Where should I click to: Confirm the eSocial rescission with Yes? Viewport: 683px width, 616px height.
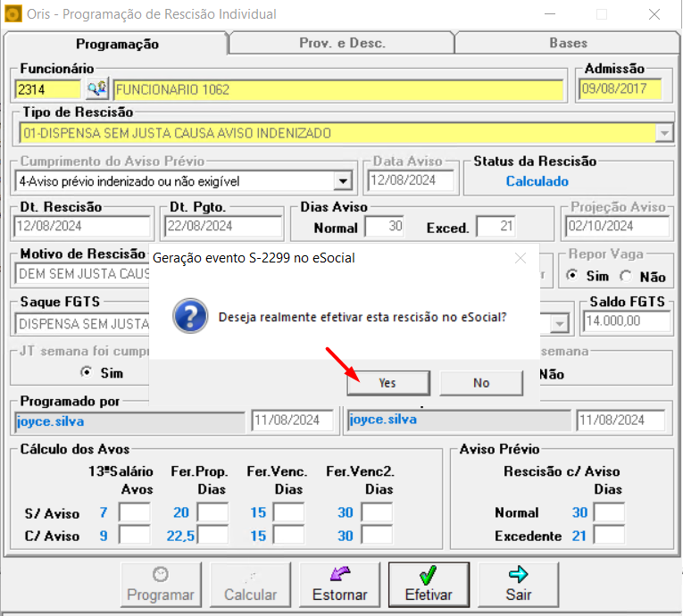coord(387,382)
